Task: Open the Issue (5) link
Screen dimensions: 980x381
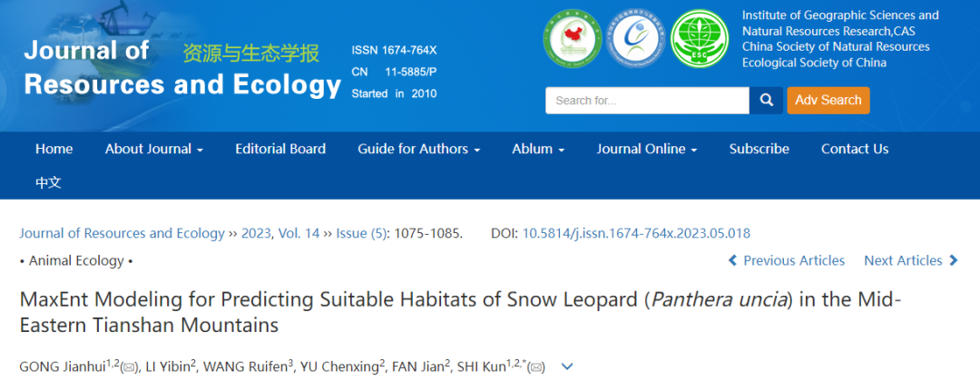Action: tap(363, 233)
